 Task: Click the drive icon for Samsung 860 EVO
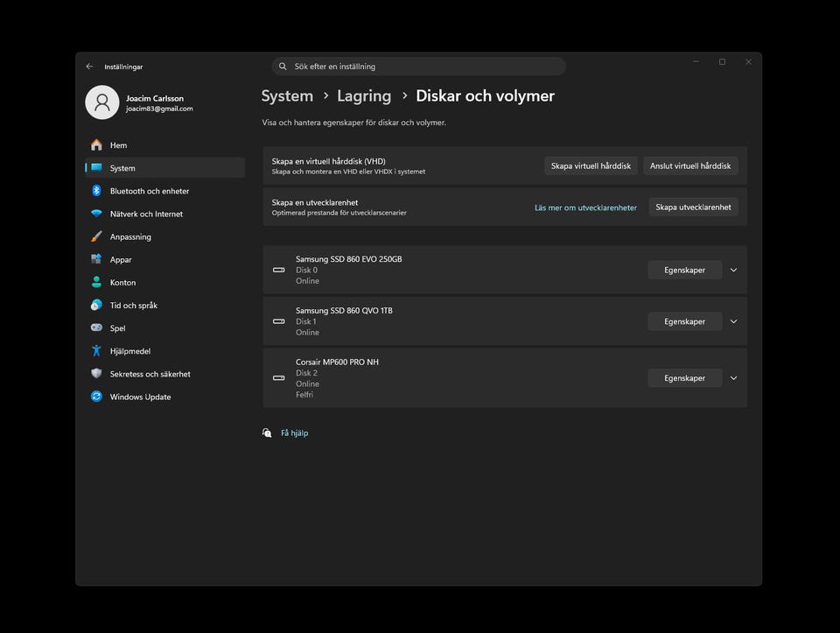click(x=279, y=271)
